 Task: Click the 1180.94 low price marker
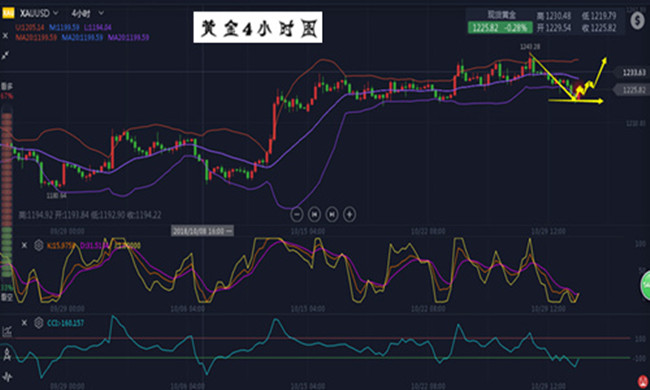[56, 195]
